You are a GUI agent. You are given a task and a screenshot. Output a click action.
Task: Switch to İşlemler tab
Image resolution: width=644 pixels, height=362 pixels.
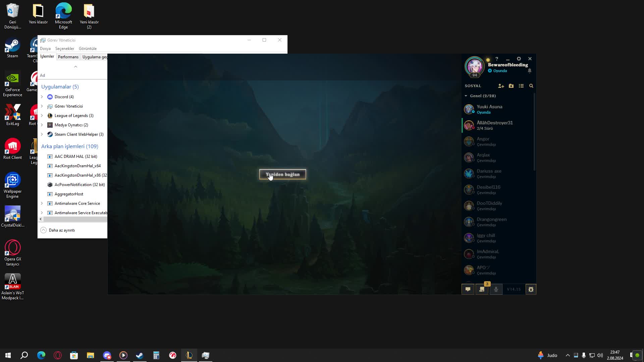(x=47, y=57)
